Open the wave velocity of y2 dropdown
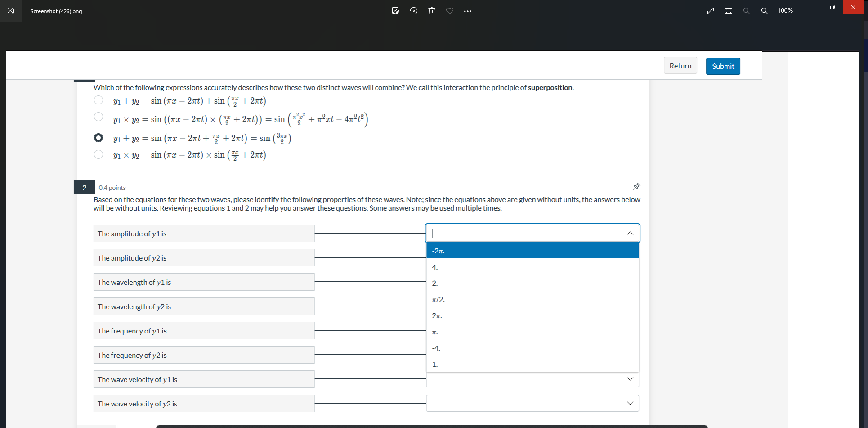Screen dimensions: 868x428 pos(532,403)
